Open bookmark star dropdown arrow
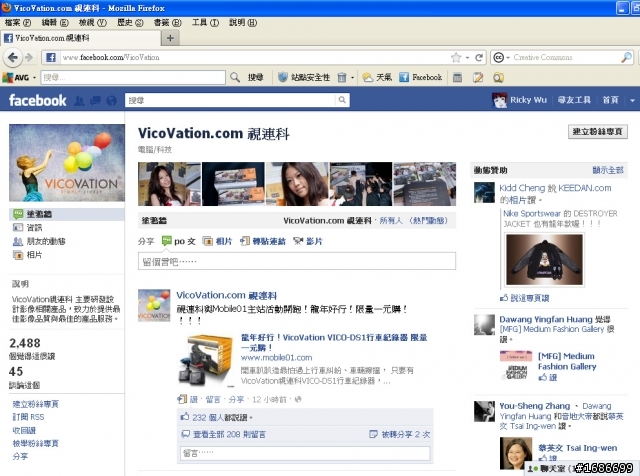The image size is (640, 476). [x=467, y=58]
